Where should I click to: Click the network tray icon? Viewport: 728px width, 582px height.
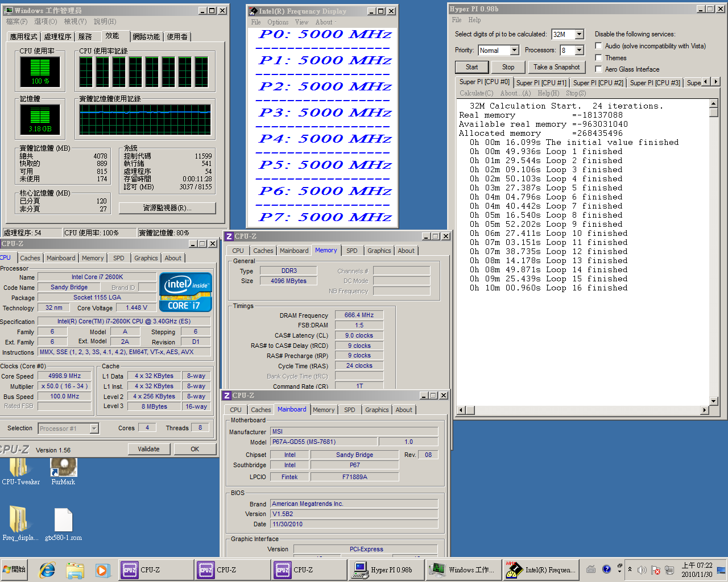pyautogui.click(x=669, y=569)
